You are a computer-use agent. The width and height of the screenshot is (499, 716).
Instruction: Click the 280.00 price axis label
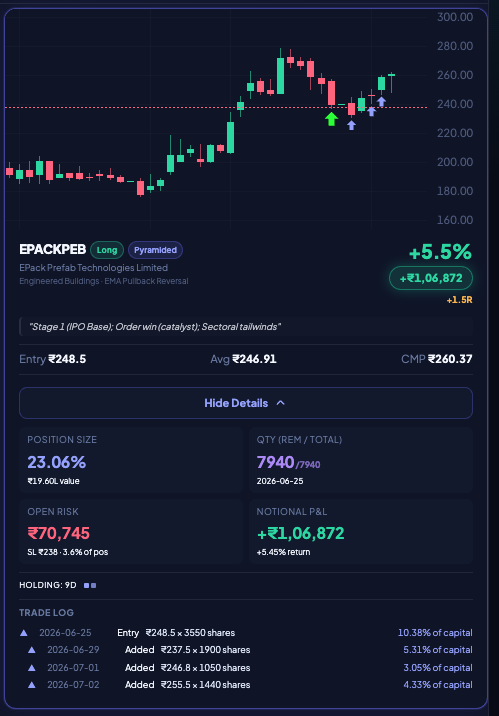pyautogui.click(x=455, y=46)
